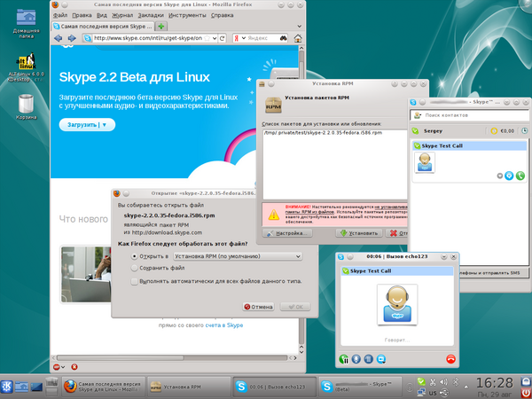Click the Skype credit coin icon beside €0,00
The width and height of the screenshot is (532, 399).
pyautogui.click(x=494, y=131)
